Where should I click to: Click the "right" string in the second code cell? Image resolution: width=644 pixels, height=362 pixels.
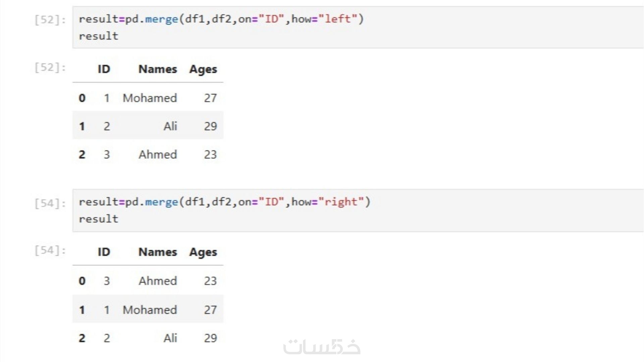(341, 202)
